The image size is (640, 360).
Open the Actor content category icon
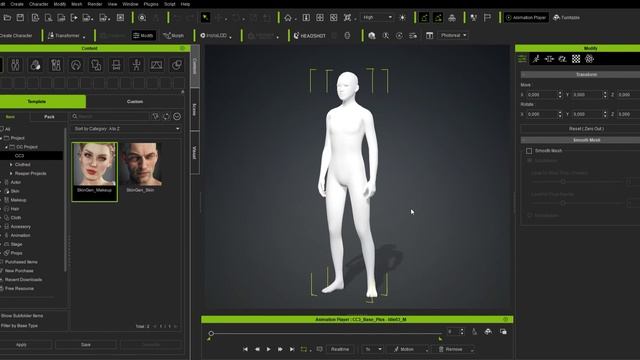tap(15, 65)
